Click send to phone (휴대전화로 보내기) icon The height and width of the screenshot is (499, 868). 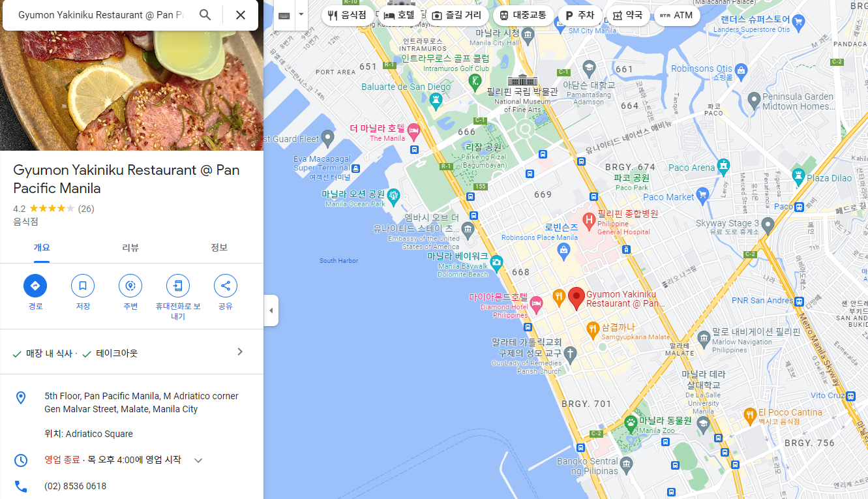pos(178,286)
